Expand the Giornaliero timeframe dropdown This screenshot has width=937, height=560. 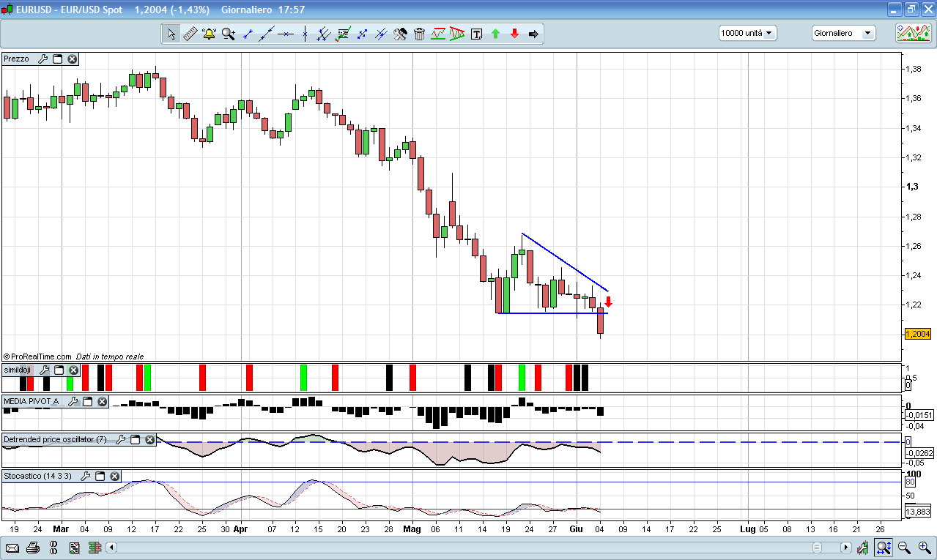click(843, 33)
